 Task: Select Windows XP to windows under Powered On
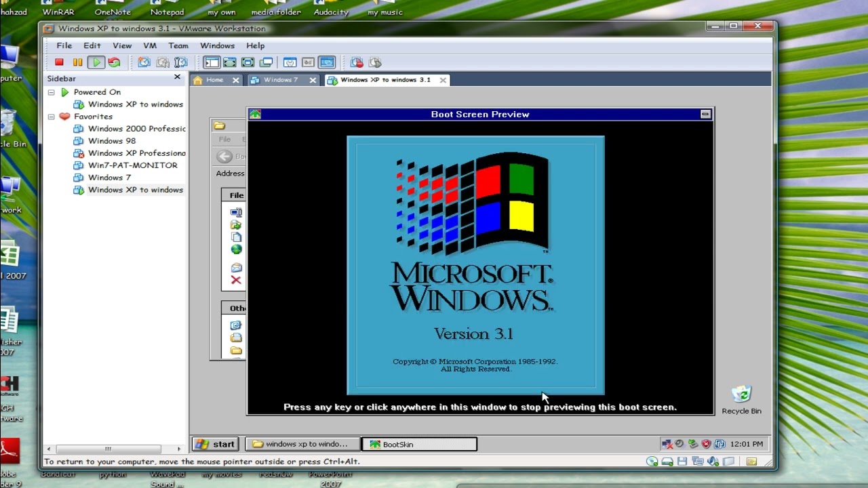click(x=129, y=104)
